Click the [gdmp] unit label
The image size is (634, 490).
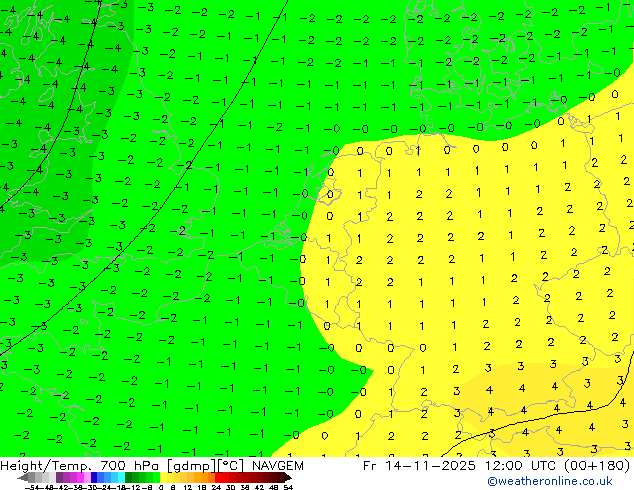192,466
